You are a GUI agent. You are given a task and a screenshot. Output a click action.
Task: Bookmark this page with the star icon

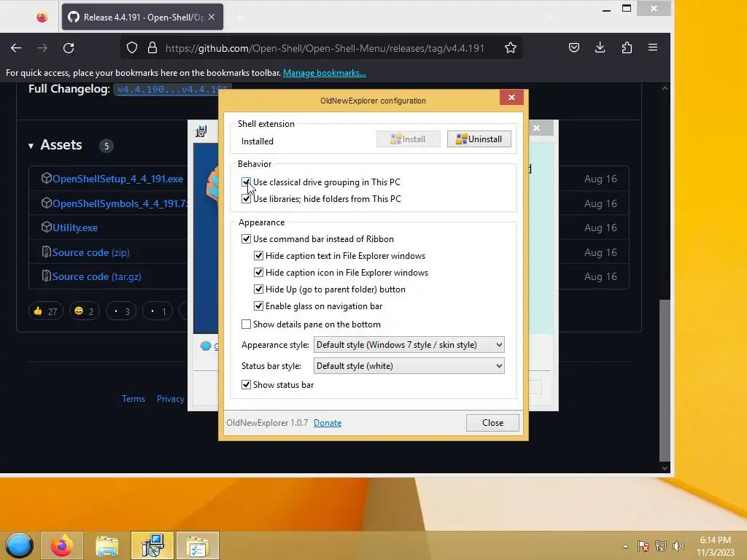511,47
